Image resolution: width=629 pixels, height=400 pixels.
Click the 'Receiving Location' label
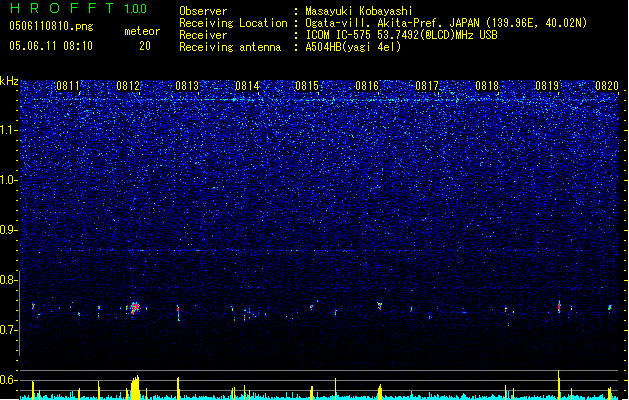click(233, 23)
